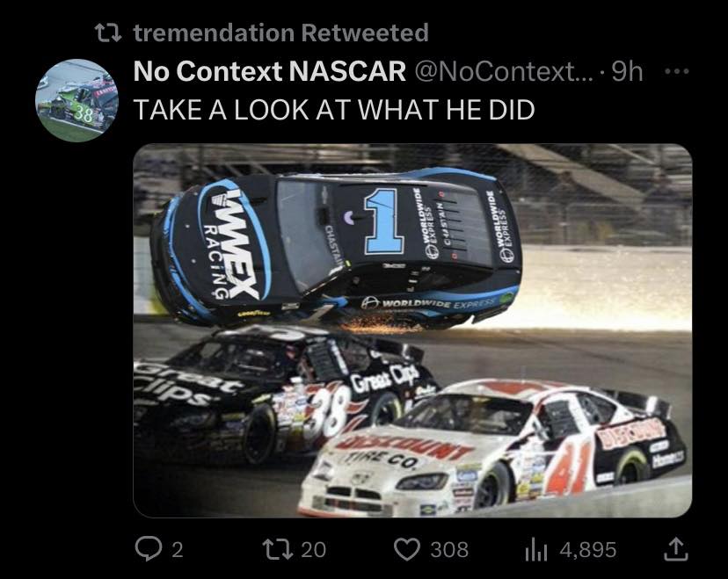Click the 4,895 views count

(587, 550)
